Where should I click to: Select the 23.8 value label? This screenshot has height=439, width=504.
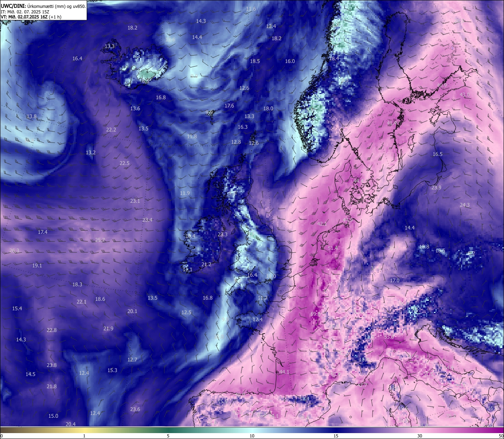tap(52, 365)
